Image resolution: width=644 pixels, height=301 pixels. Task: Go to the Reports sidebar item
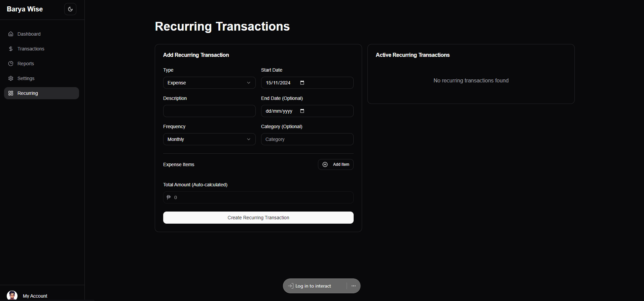(x=26, y=64)
